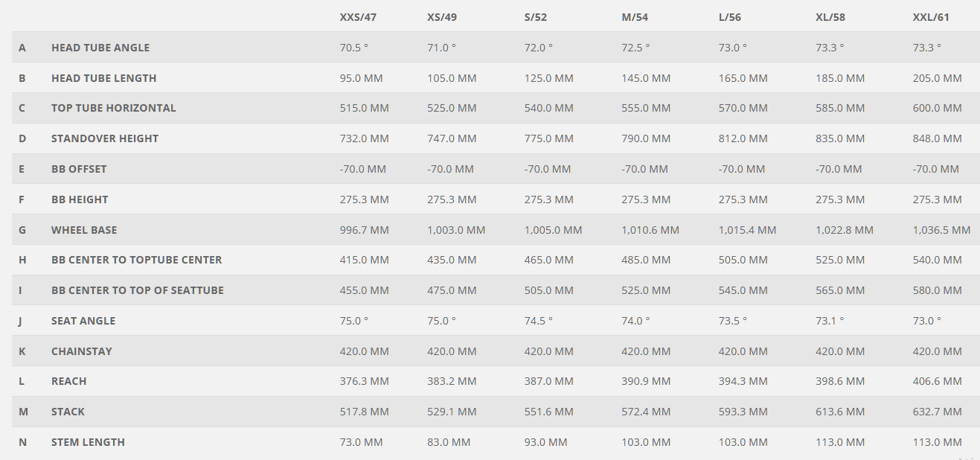Click the 73.1 ° seat angle value

pyautogui.click(x=830, y=321)
